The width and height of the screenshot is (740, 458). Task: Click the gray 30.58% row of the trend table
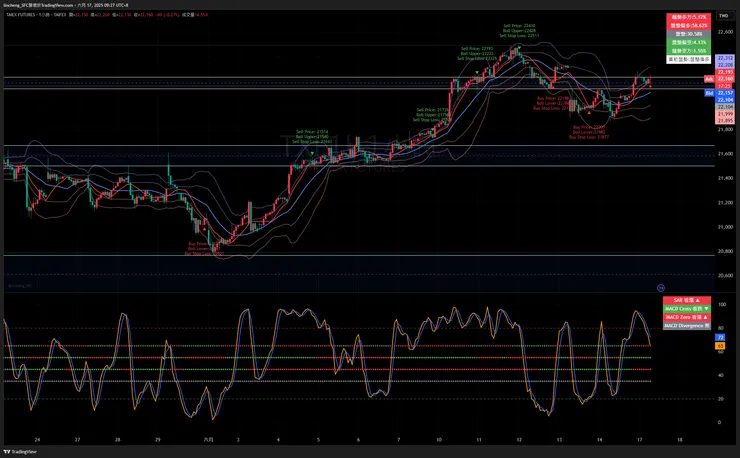(689, 34)
